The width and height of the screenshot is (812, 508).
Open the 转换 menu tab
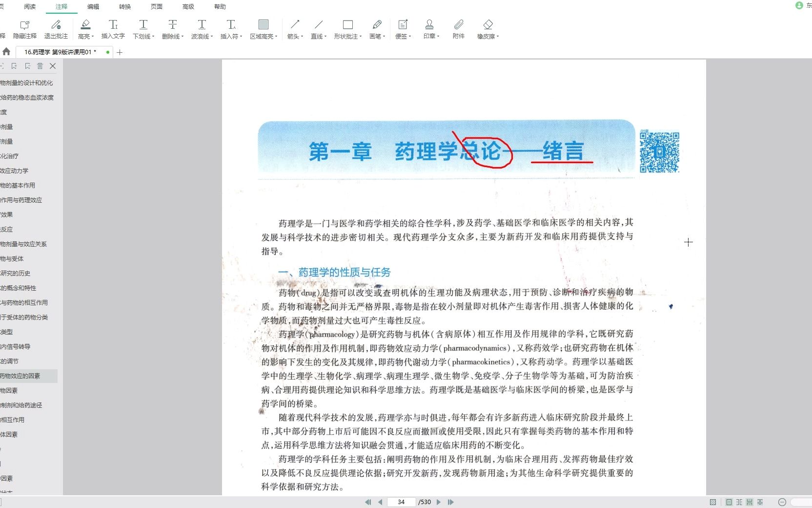coord(125,7)
